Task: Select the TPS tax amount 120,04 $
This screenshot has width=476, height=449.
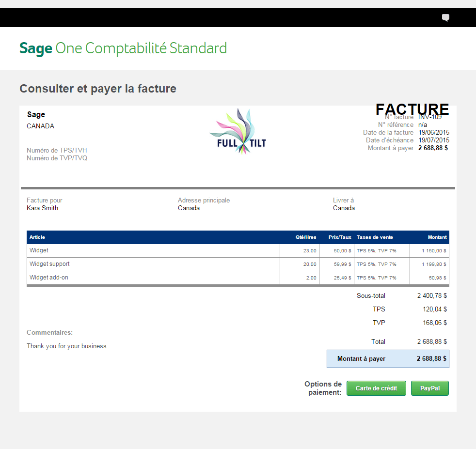Action: tap(435, 310)
